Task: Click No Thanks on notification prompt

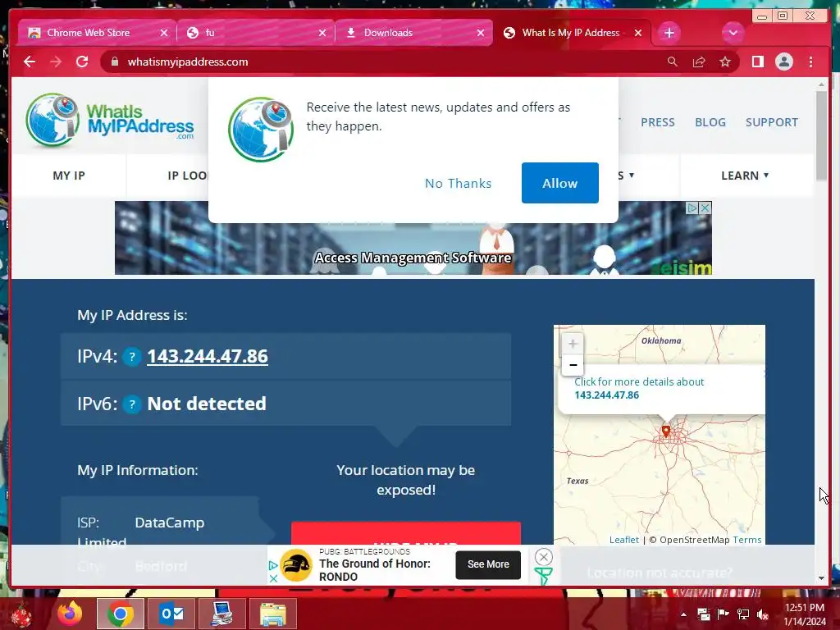Action: 458,183
